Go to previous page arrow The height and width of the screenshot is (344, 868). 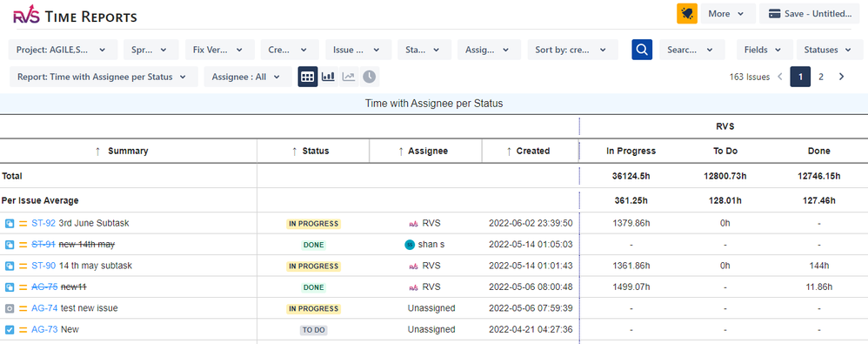780,77
